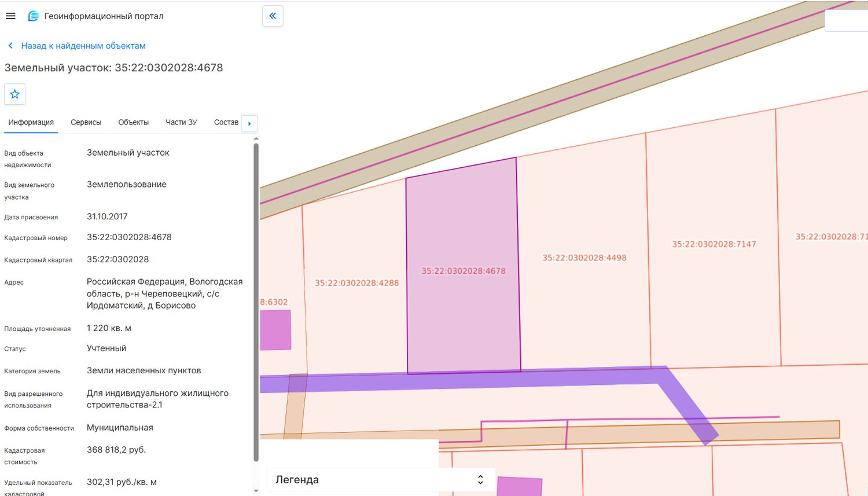Click the value Землепользование

coord(127,185)
